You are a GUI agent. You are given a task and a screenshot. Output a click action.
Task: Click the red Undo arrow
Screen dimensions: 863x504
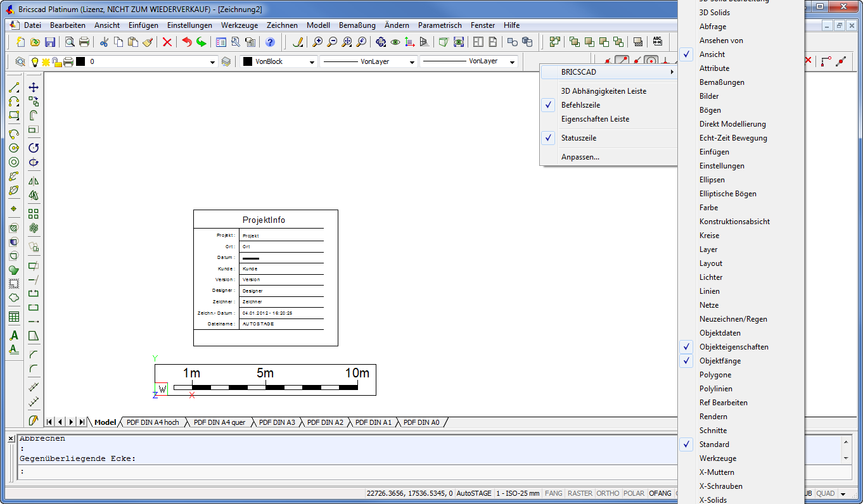(x=187, y=42)
